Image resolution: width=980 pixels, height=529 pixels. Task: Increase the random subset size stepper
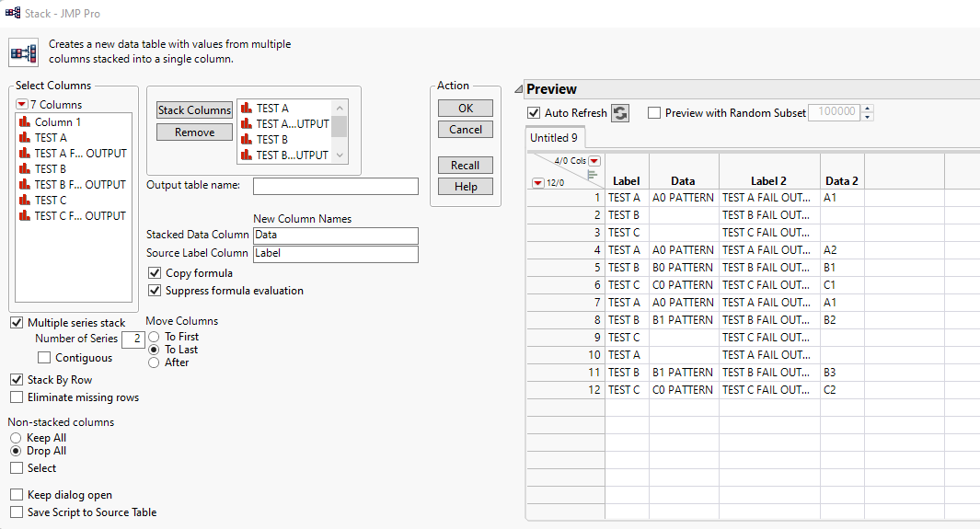tap(868, 109)
